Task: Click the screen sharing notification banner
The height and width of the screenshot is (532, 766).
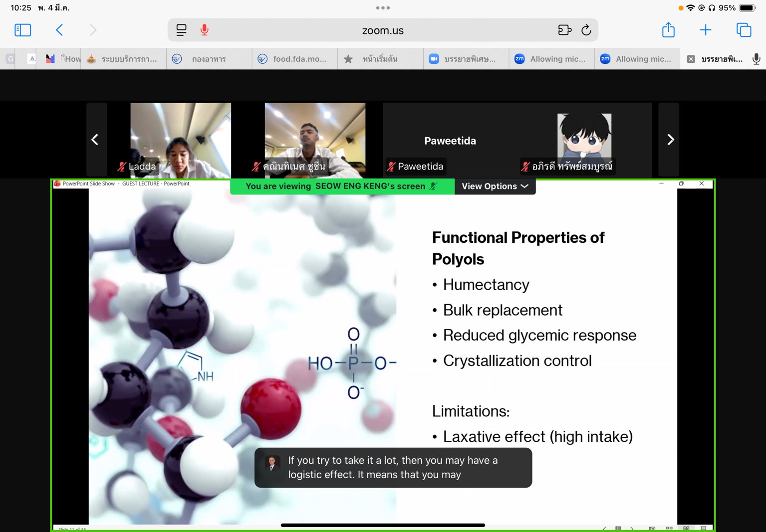Action: click(342, 186)
